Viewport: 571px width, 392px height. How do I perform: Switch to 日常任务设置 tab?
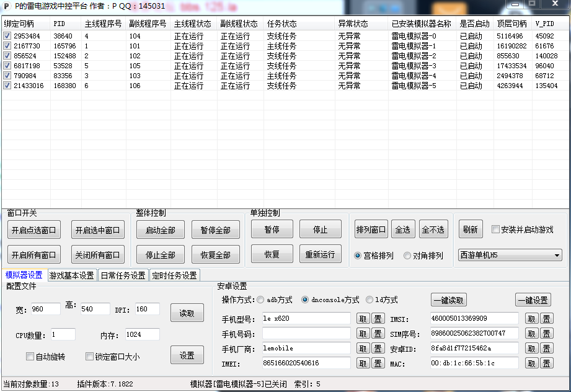coord(123,275)
